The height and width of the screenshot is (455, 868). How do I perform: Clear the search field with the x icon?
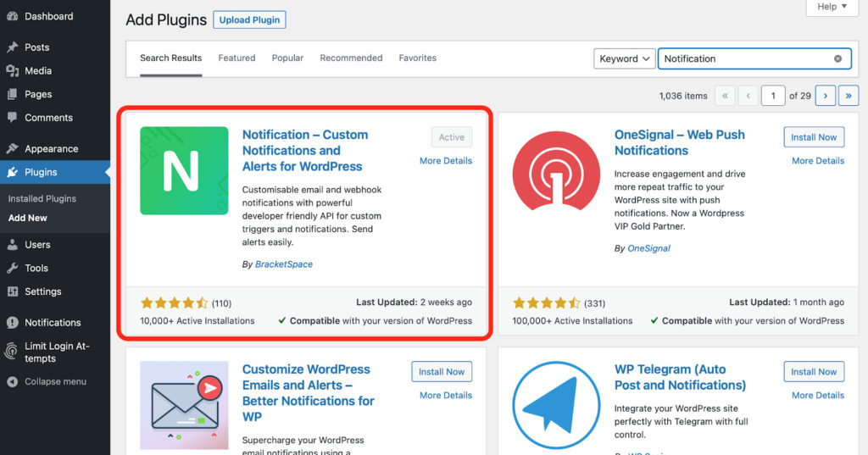pyautogui.click(x=837, y=58)
